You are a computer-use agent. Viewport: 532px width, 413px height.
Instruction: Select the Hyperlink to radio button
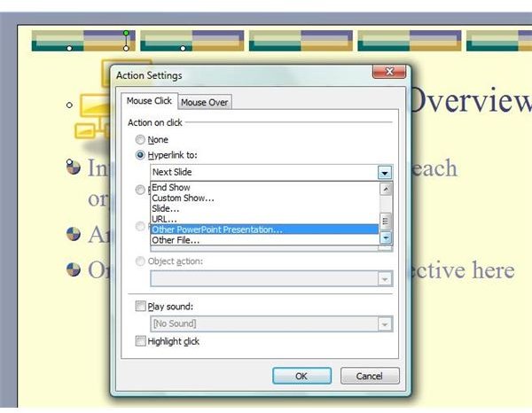pyautogui.click(x=140, y=155)
